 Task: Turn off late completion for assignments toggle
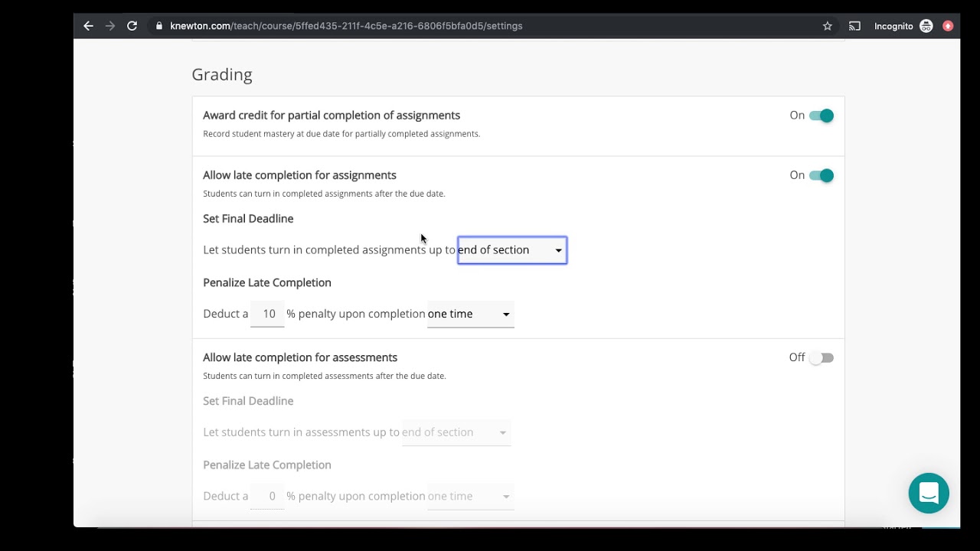point(822,175)
